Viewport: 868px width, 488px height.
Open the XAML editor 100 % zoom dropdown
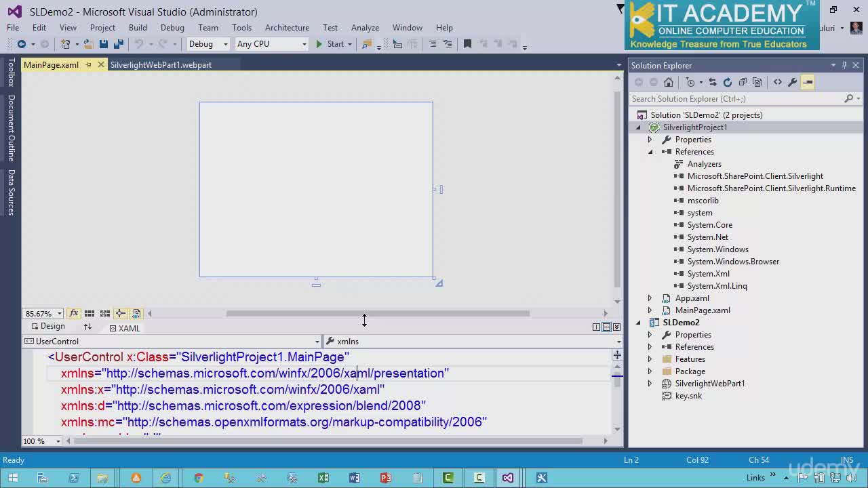59,441
